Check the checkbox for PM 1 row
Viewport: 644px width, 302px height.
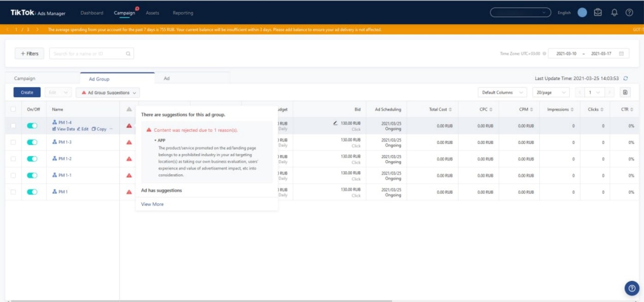point(13,192)
